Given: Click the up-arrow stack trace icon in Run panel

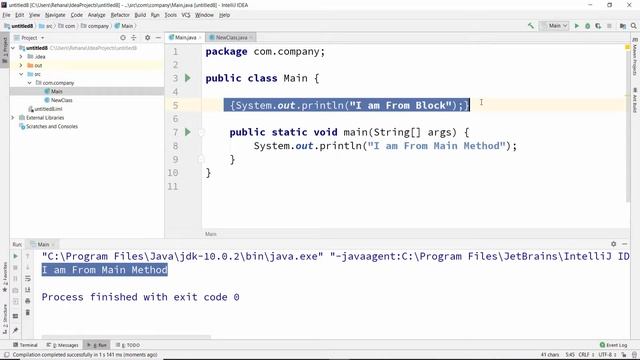Looking at the screenshot, I should (x=28, y=256).
